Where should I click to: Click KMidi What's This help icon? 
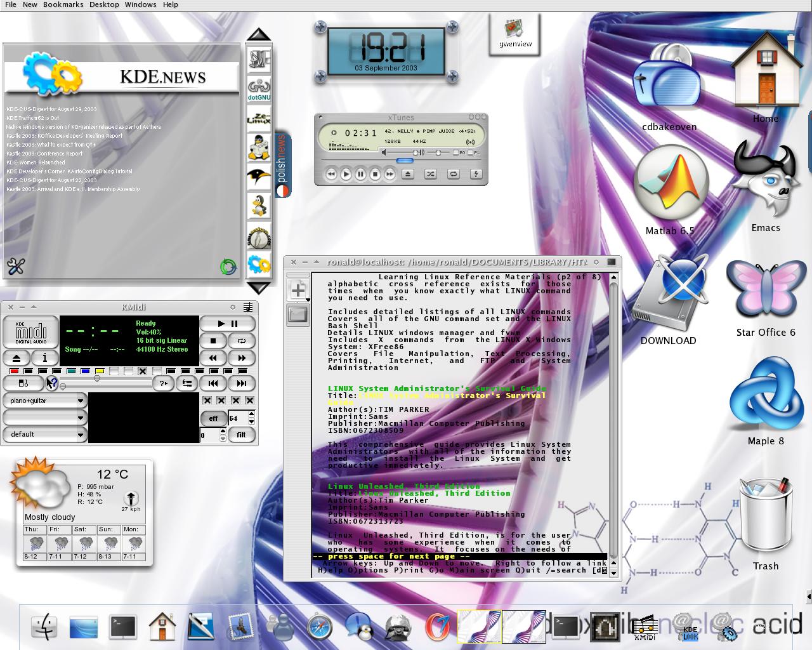click(x=52, y=383)
